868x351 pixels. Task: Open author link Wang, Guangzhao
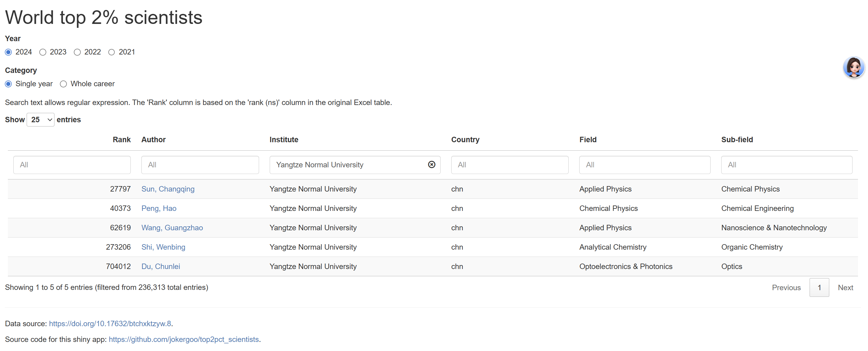pos(172,228)
